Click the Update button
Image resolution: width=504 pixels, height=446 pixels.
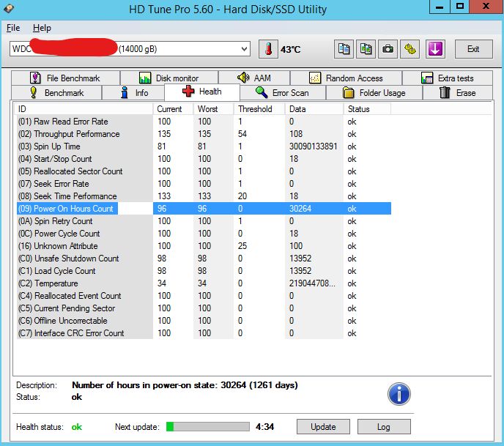[323, 427]
